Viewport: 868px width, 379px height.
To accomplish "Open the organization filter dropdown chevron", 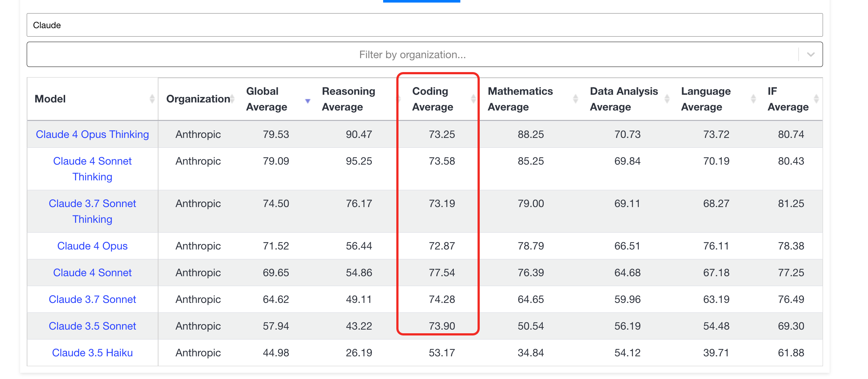I will click(811, 55).
